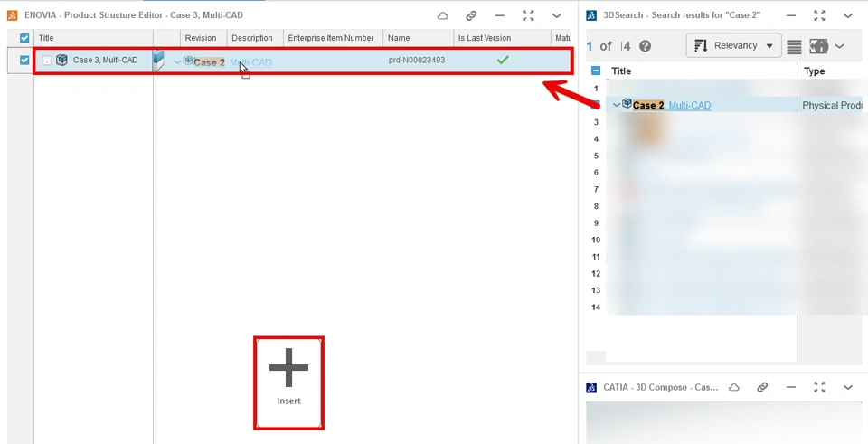
Task: Toggle the select-all checkbox in 3DSearch results
Action: [596, 71]
